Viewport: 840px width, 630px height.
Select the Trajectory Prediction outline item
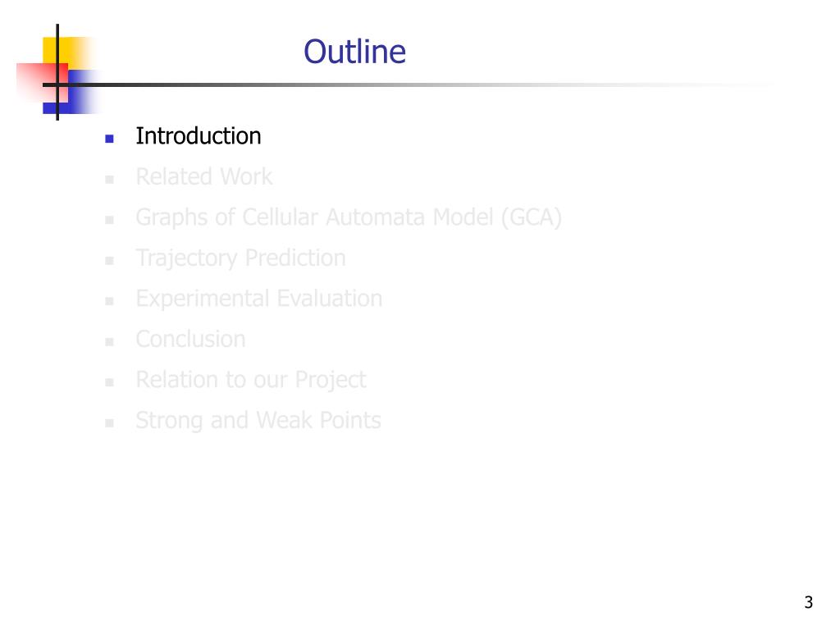coord(240,258)
